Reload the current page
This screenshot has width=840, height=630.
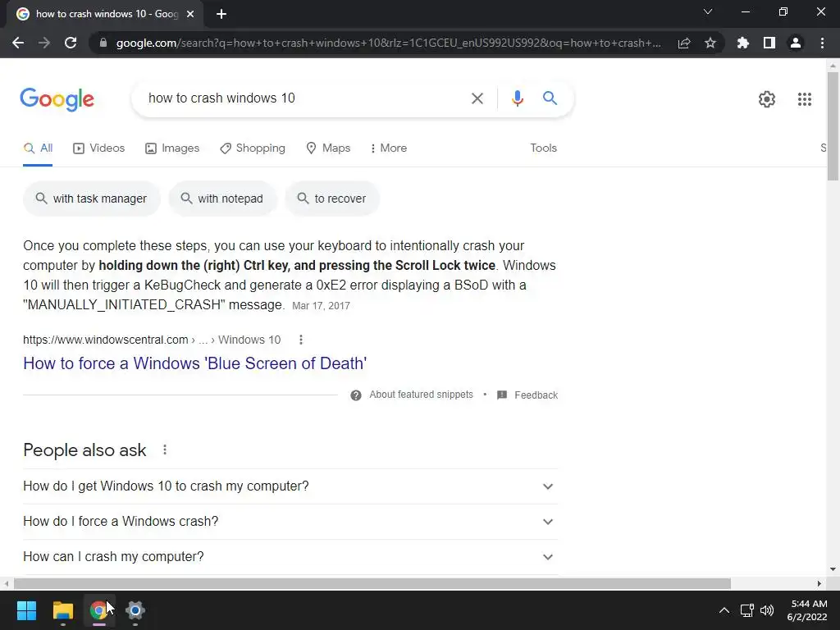pos(71,43)
